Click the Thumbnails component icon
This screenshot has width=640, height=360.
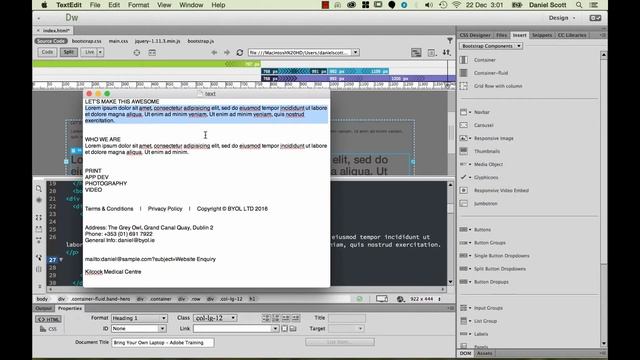coord(464,151)
